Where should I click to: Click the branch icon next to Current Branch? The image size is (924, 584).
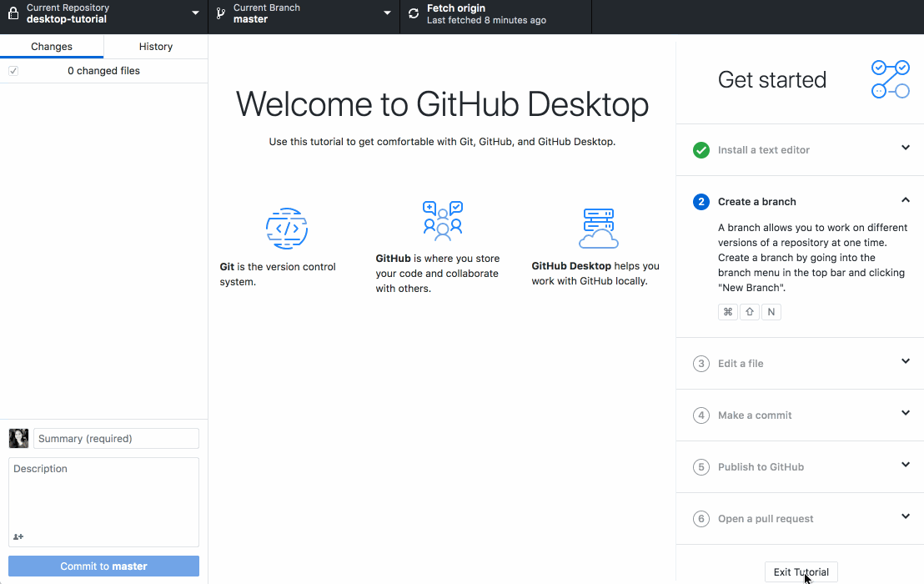219,13
